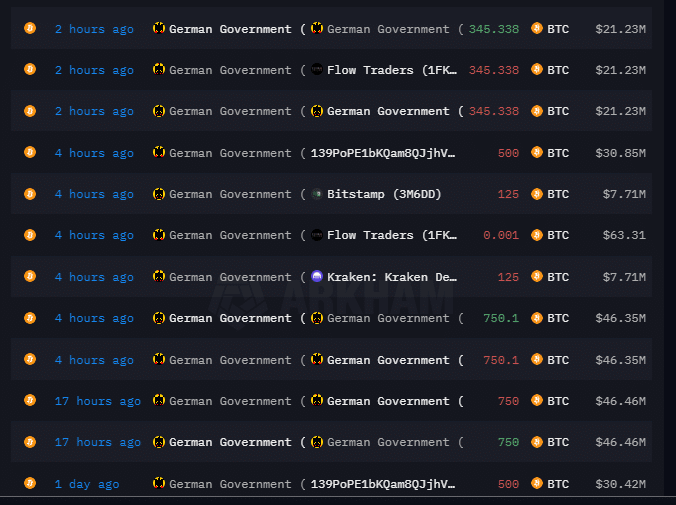
Task: Open the Bitstamp (3M6DD) entity link
Action: [x=384, y=194]
